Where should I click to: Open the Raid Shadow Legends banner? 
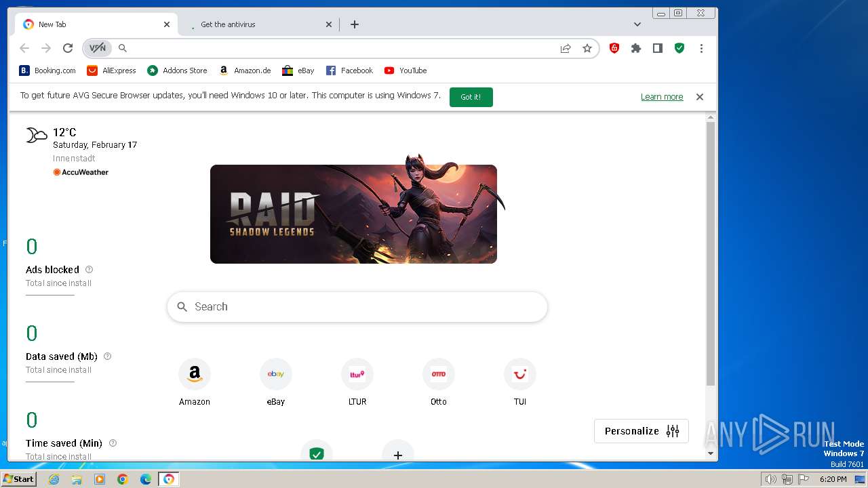coord(353,214)
